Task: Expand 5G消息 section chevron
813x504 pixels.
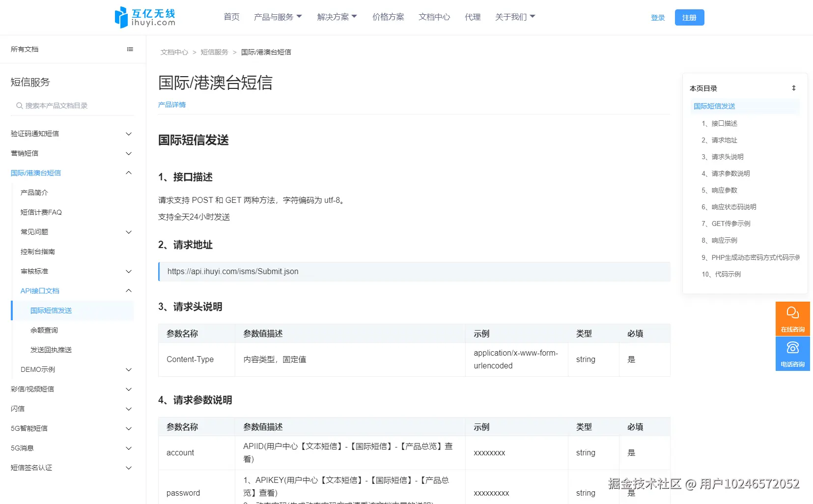Action: coord(129,448)
